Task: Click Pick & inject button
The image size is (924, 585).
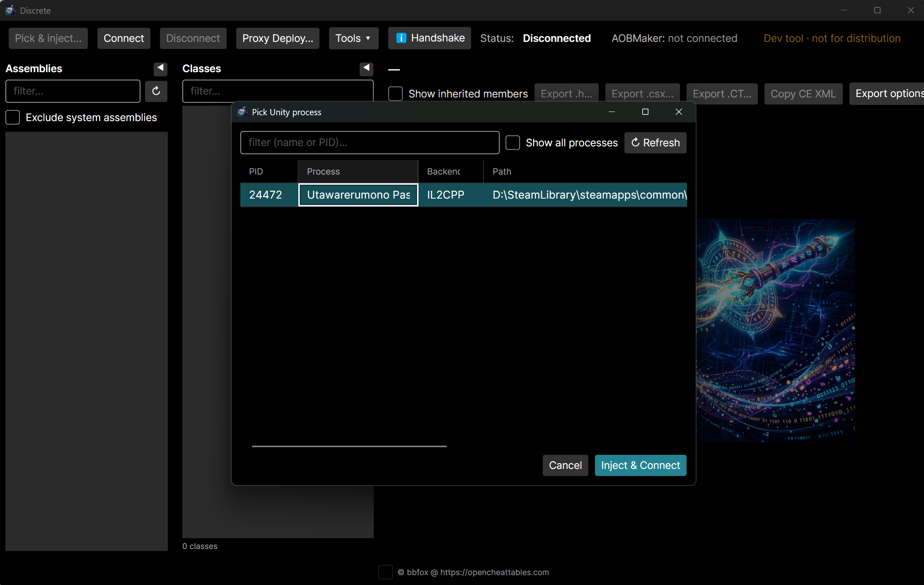Action: pyautogui.click(x=48, y=38)
